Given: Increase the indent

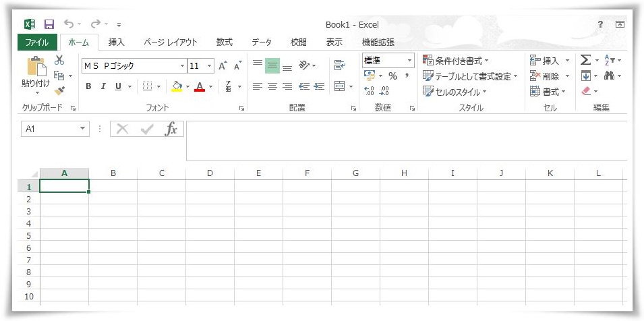Looking at the screenshot, I should [x=319, y=86].
